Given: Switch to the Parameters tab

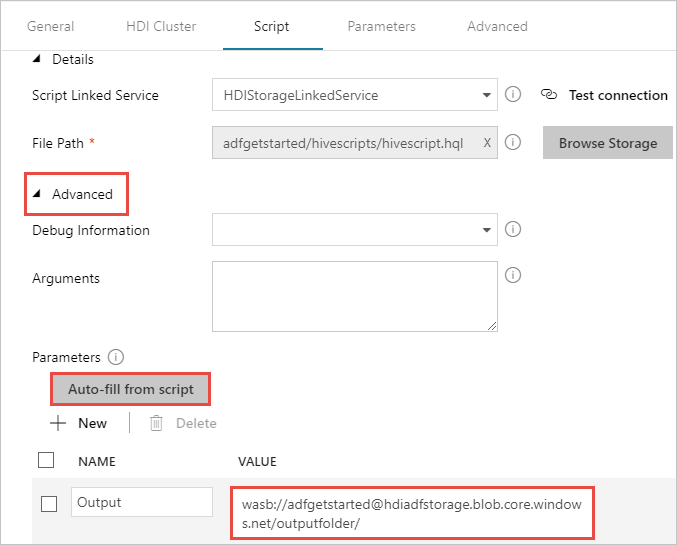Looking at the screenshot, I should click(x=381, y=26).
